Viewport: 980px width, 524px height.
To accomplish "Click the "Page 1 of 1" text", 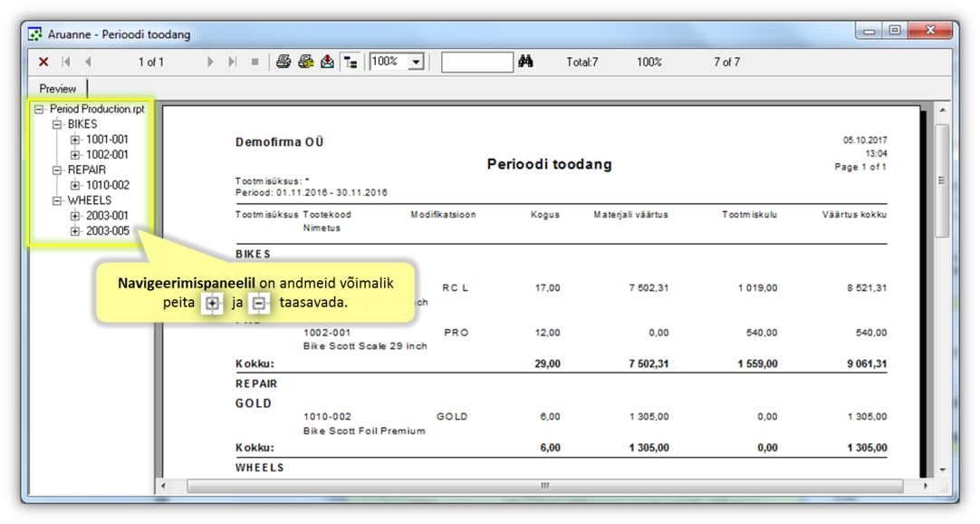I will tap(860, 167).
